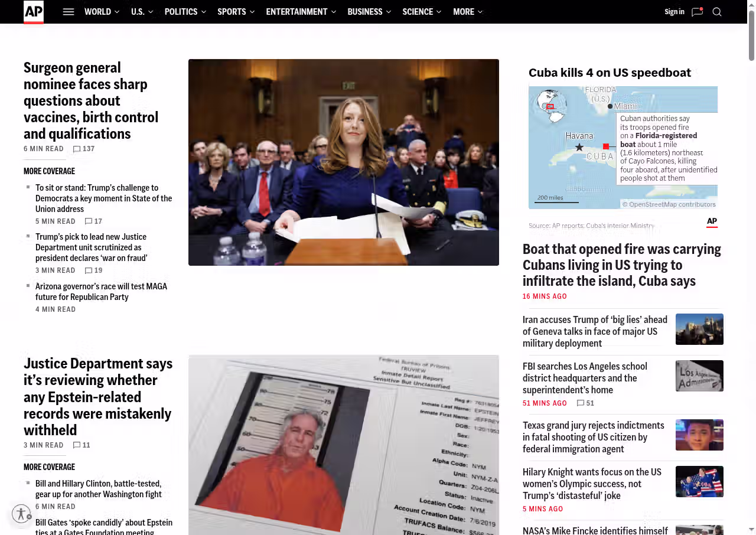Screen dimensions: 756x535
Task: Open the notifications chat bubble icon
Action: (x=697, y=12)
